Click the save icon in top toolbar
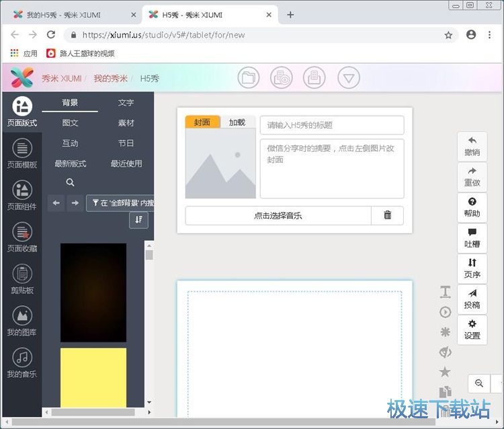The image size is (504, 429). tap(314, 77)
